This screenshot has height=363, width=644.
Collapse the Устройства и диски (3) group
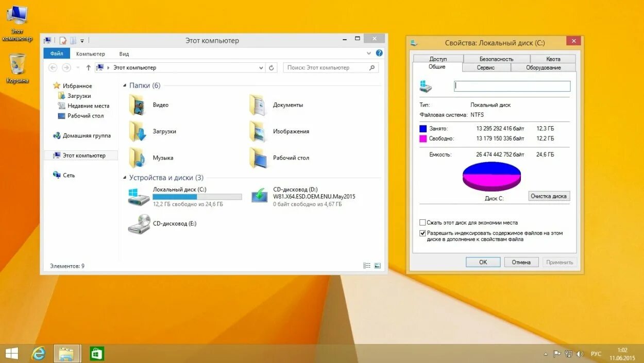(x=125, y=178)
